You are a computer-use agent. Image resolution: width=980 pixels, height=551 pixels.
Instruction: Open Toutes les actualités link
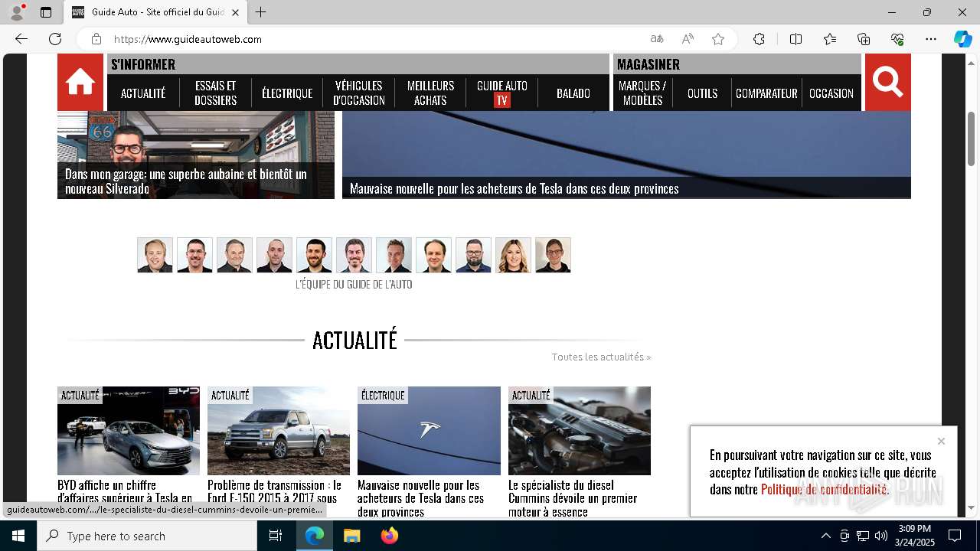[x=601, y=357]
